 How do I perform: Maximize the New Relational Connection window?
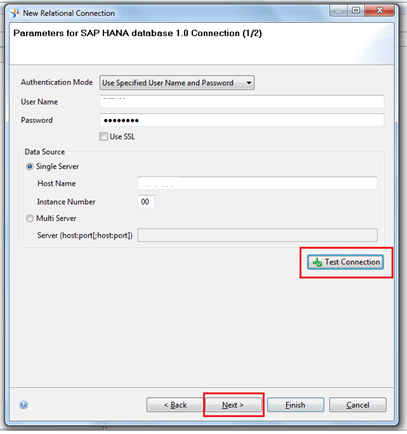pyautogui.click(x=356, y=11)
